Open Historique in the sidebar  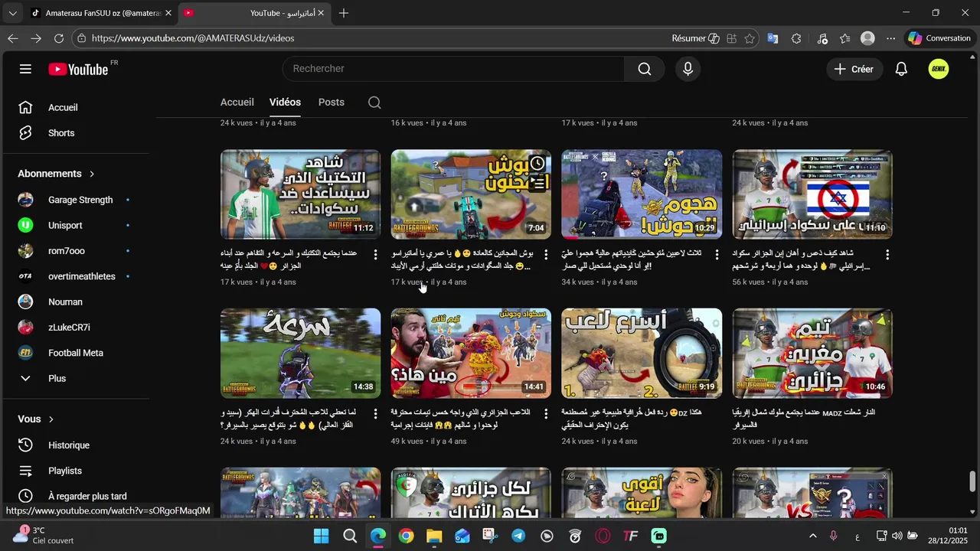point(75,445)
